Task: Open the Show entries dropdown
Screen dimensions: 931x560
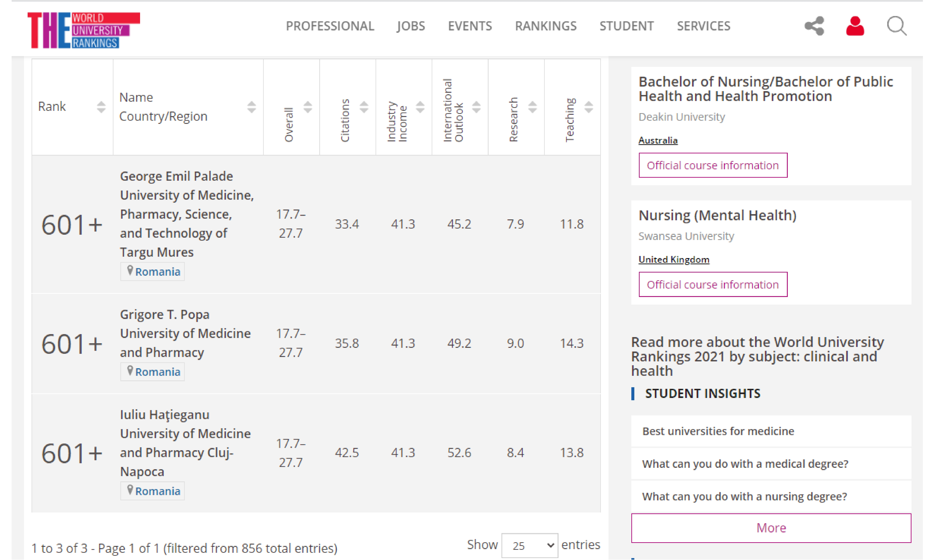Action: pyautogui.click(x=529, y=545)
